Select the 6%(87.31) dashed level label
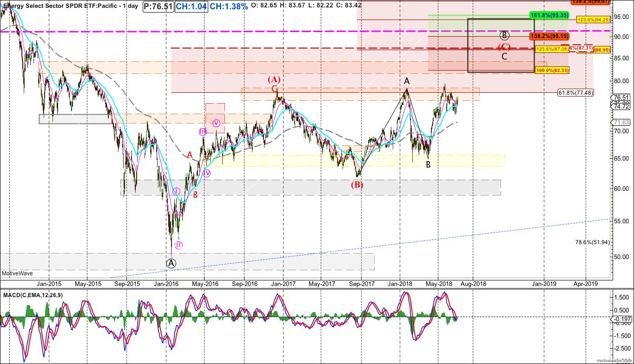 point(581,48)
